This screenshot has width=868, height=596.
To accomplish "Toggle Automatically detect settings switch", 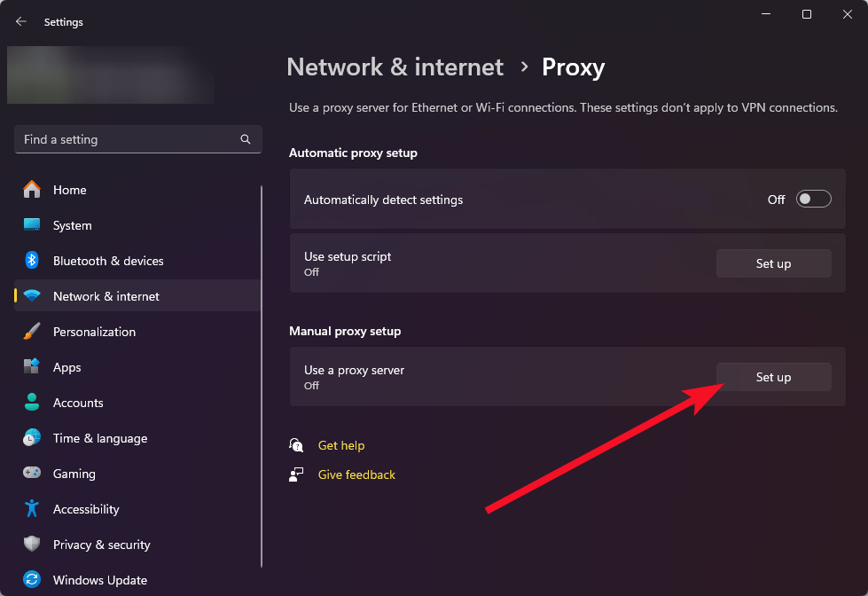I will [x=813, y=200].
